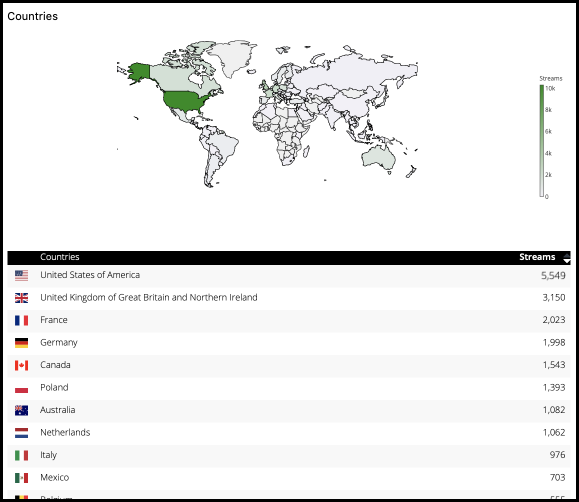579x502 pixels.
Task: Sort table by Streams column arrow
Action: (566, 258)
